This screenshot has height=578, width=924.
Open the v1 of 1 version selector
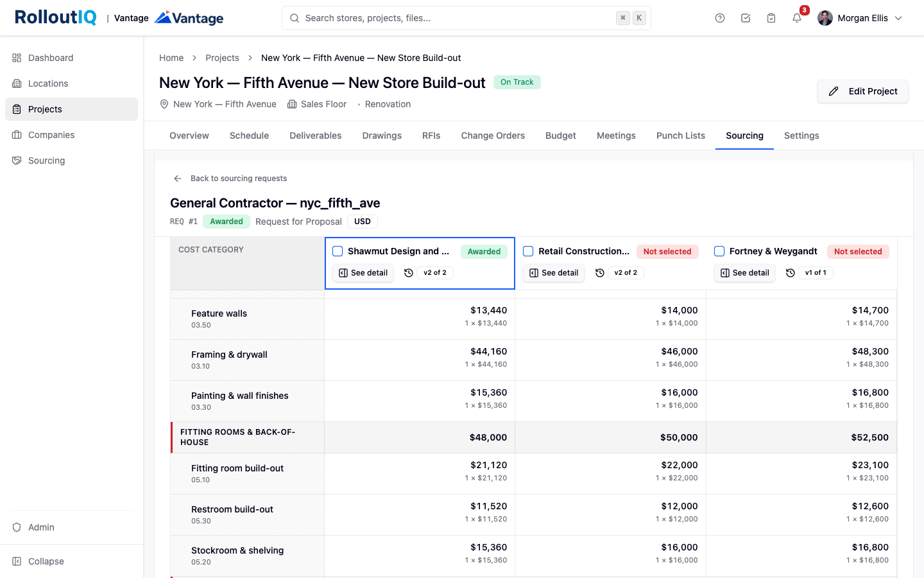816,273
